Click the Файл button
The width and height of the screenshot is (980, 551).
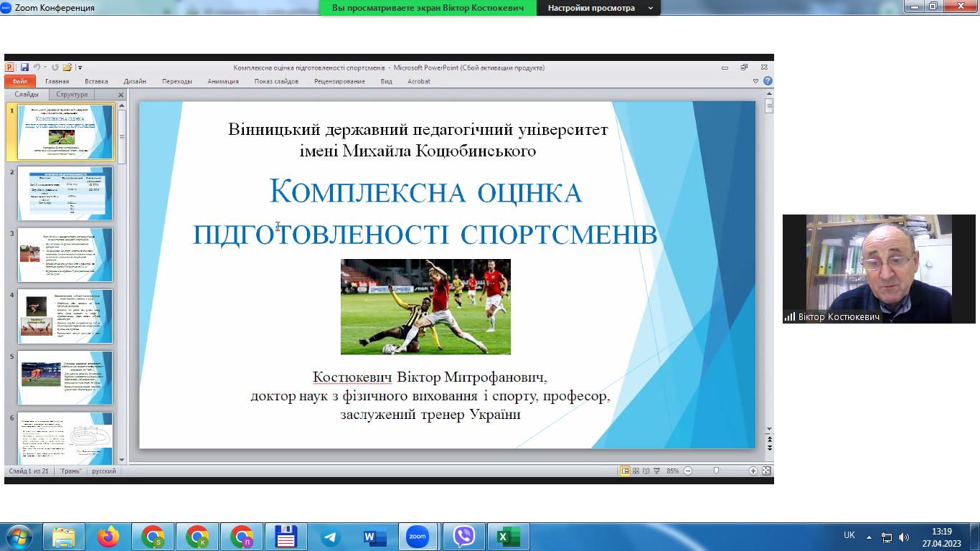(19, 81)
